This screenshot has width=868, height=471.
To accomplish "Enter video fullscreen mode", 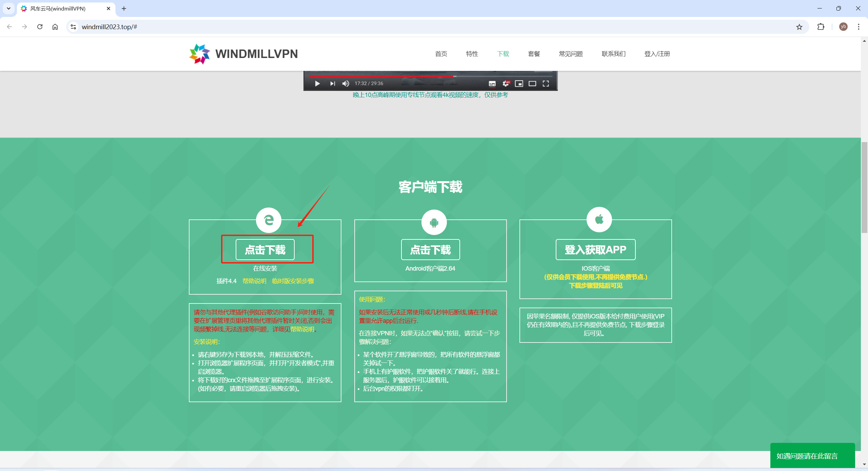I will click(546, 83).
